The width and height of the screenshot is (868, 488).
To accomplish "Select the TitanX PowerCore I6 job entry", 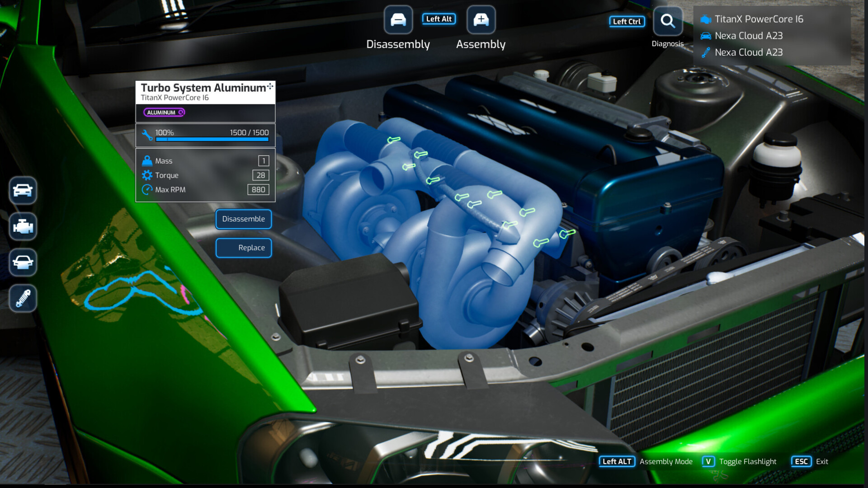I will pyautogui.click(x=758, y=19).
